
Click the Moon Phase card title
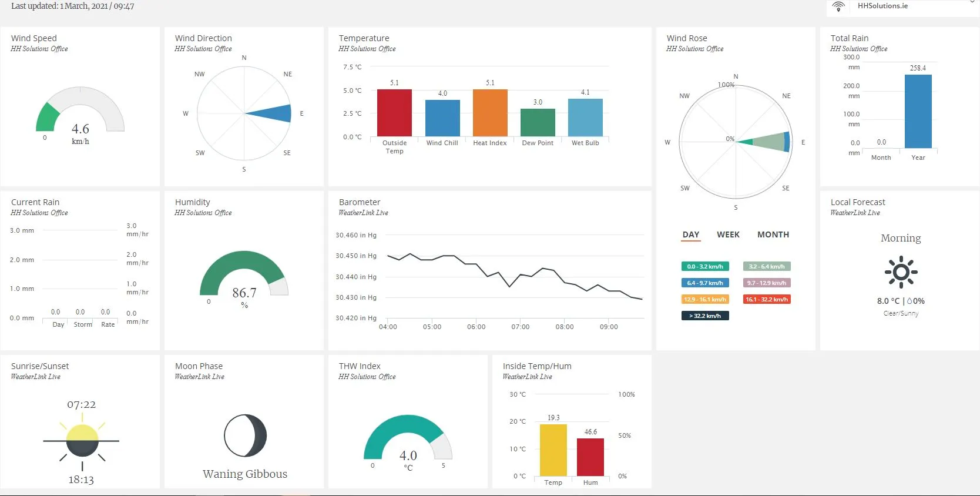click(199, 366)
